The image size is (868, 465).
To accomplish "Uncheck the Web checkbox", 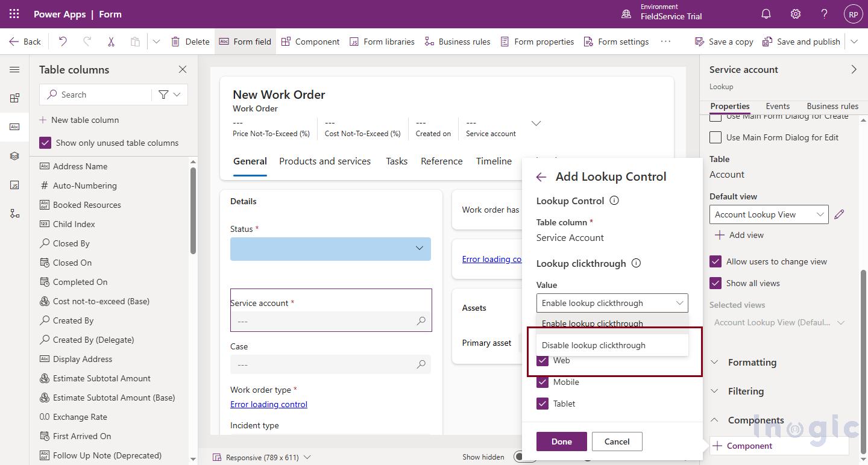I will pyautogui.click(x=542, y=360).
